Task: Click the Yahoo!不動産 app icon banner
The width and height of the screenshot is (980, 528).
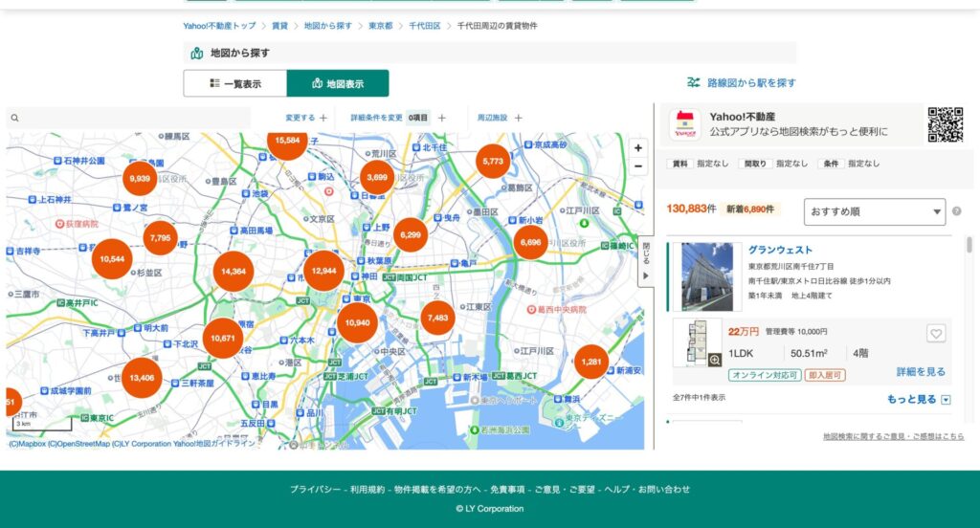Action: point(684,124)
